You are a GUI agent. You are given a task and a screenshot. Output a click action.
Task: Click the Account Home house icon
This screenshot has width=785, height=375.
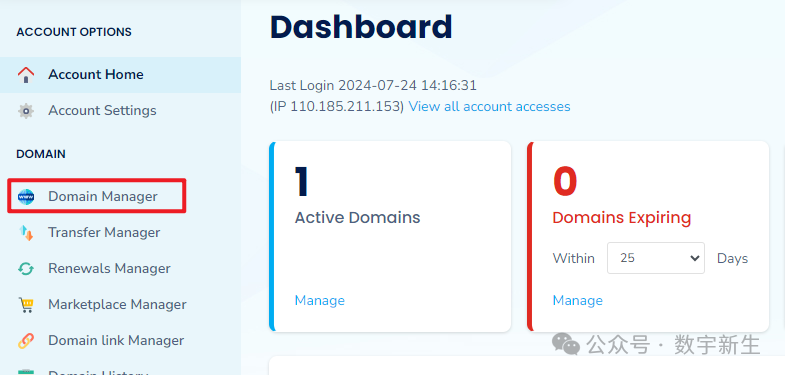click(x=26, y=75)
